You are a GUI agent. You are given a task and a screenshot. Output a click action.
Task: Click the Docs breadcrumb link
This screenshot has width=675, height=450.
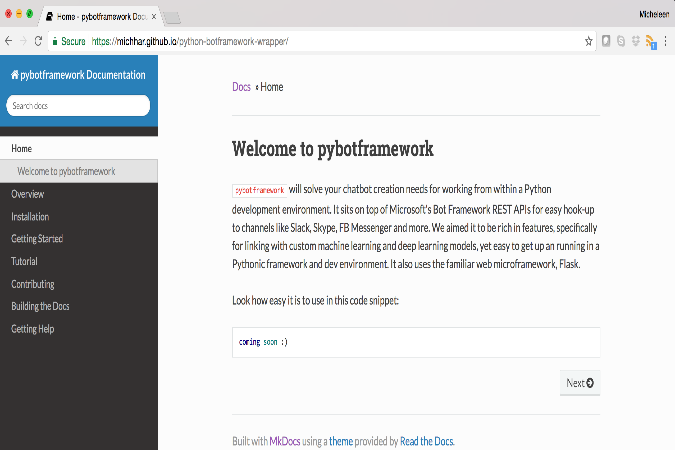(x=241, y=87)
